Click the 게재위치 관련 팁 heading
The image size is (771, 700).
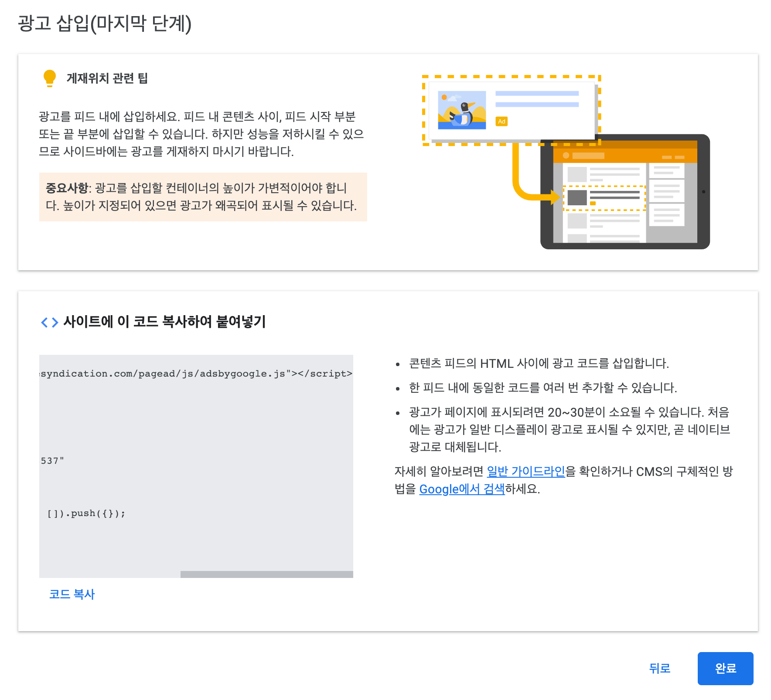(107, 78)
